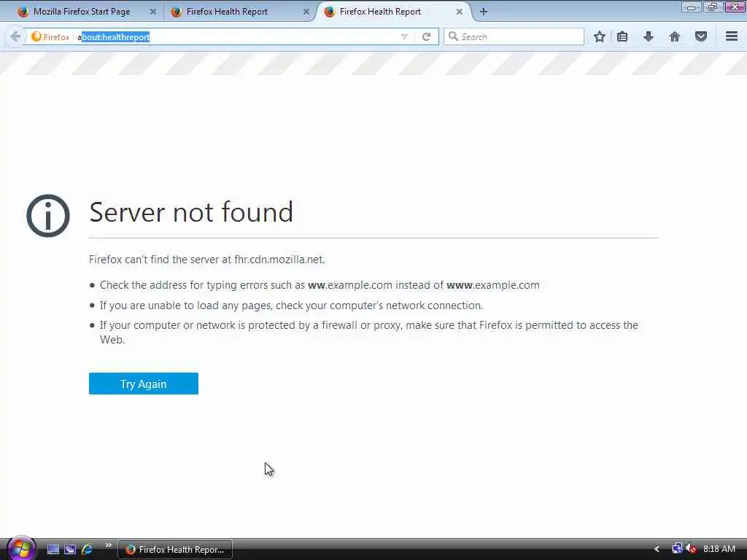
Task: Click the Server not found heading
Action: pos(191,212)
